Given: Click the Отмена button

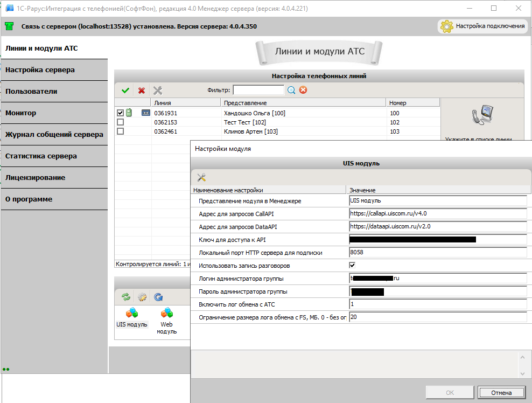Looking at the screenshot, I should click(x=501, y=393).
